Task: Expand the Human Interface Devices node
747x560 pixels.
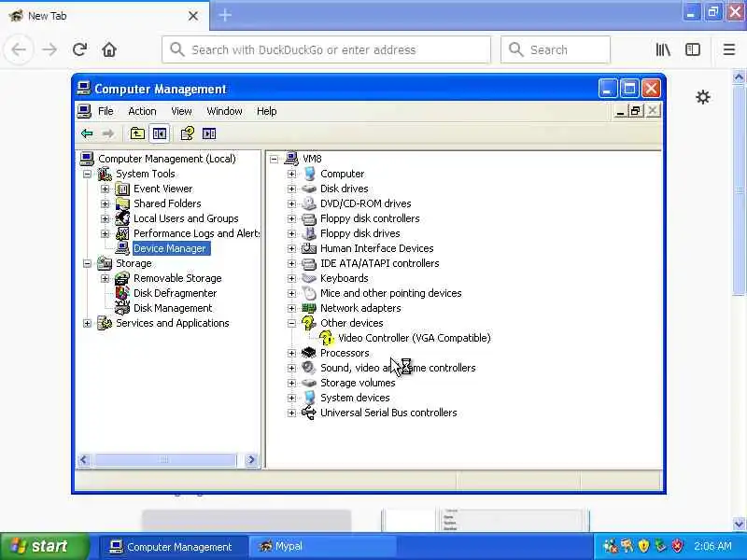Action: coord(291,248)
